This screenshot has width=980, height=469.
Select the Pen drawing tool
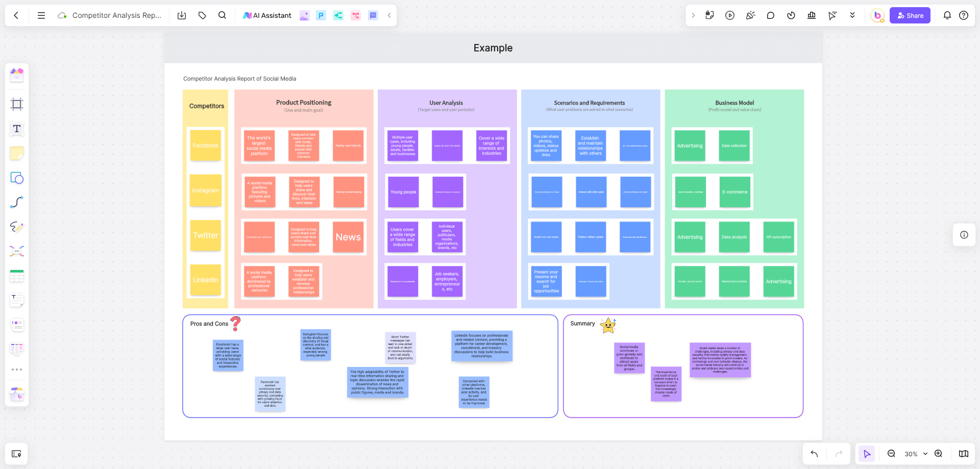tap(17, 227)
